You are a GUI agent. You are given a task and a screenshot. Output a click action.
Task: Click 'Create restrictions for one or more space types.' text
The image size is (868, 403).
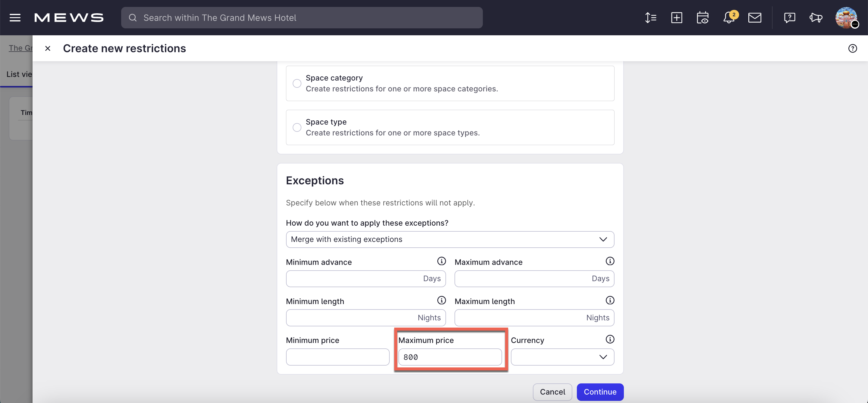tap(392, 133)
